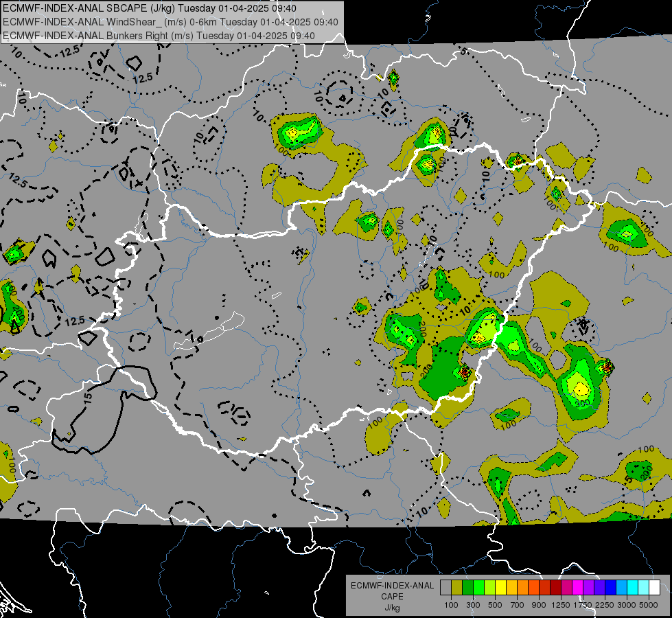Click the legend value 1250

pos(561,605)
